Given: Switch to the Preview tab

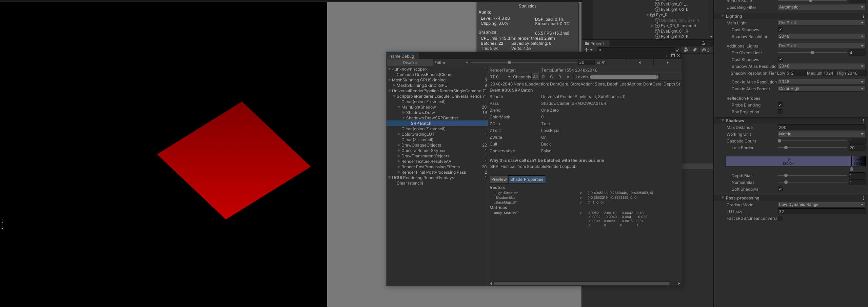Looking at the screenshot, I should click(499, 179).
